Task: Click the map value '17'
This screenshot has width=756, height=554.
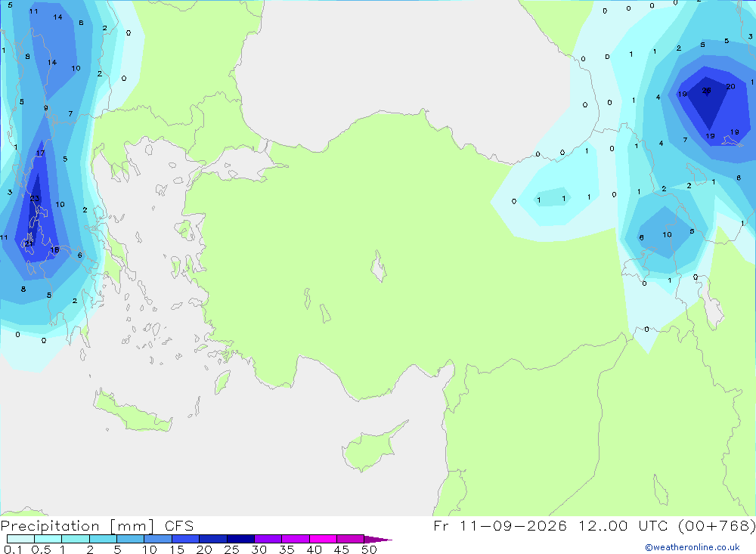Action: pyautogui.click(x=40, y=153)
